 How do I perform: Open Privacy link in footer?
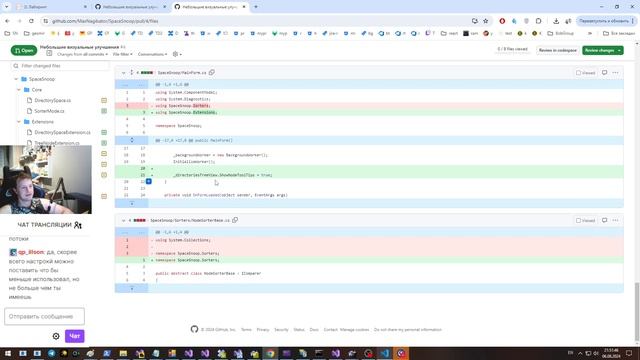(263, 329)
